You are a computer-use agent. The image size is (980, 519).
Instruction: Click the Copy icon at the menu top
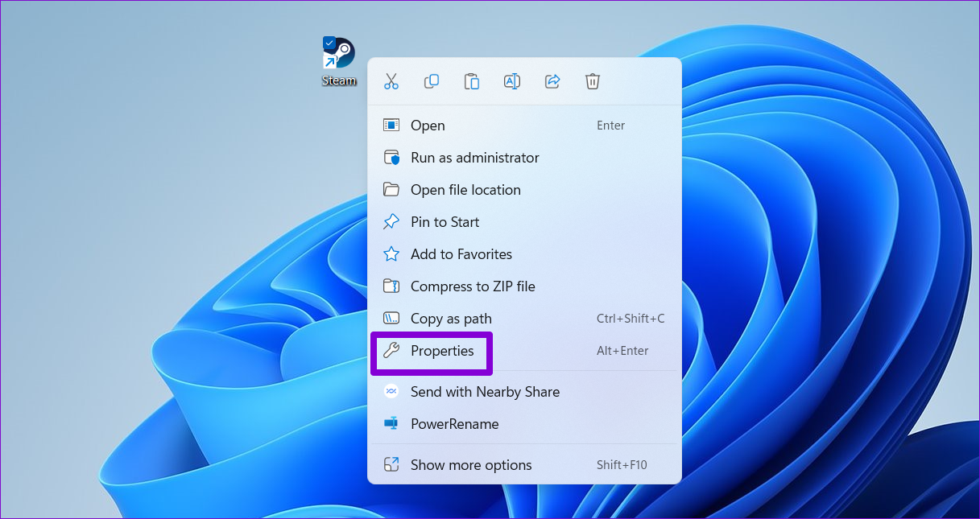point(432,80)
